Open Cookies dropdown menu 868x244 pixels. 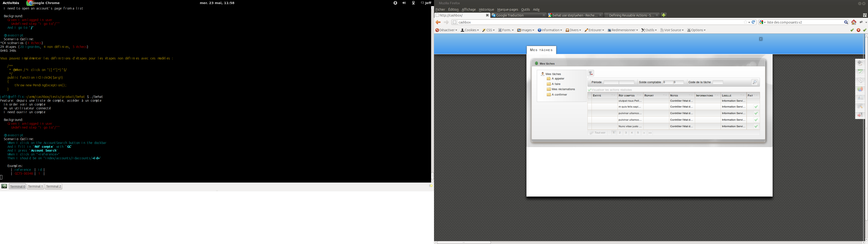pos(469,30)
